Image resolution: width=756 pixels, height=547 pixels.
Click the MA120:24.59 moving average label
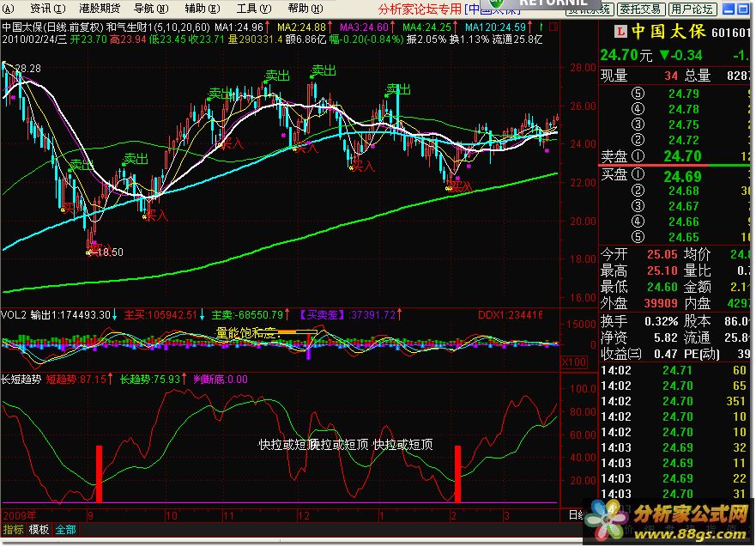494,27
